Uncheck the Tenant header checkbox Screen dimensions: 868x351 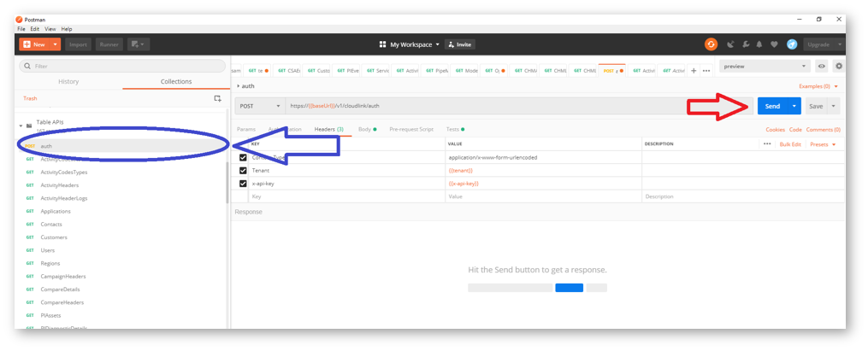pyautogui.click(x=243, y=170)
